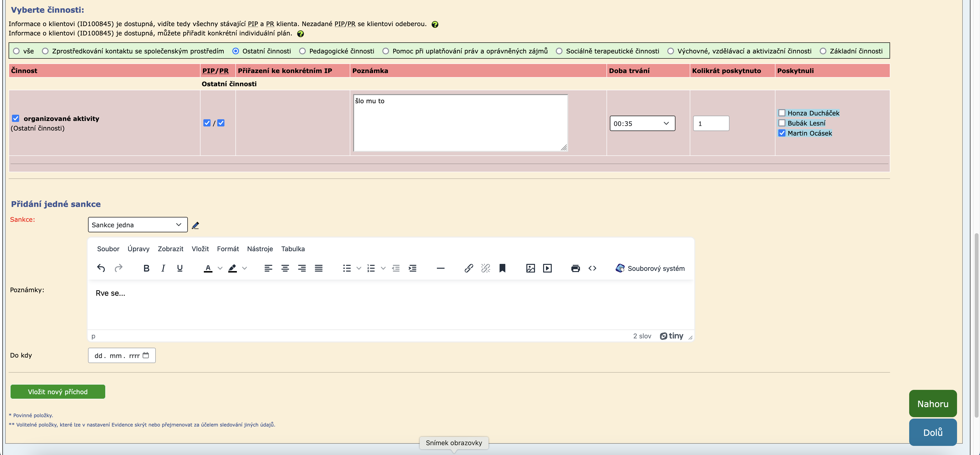Click the Undo icon in editor toolbar

coord(101,268)
